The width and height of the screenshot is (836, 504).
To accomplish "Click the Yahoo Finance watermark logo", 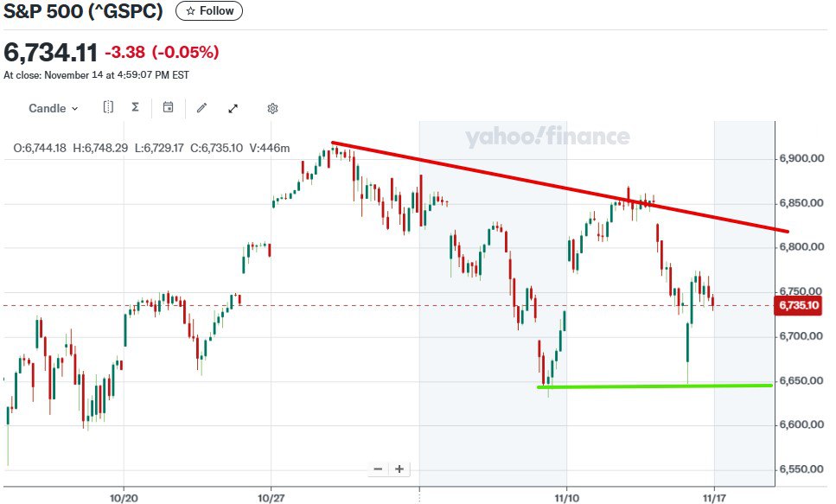I will [547, 137].
